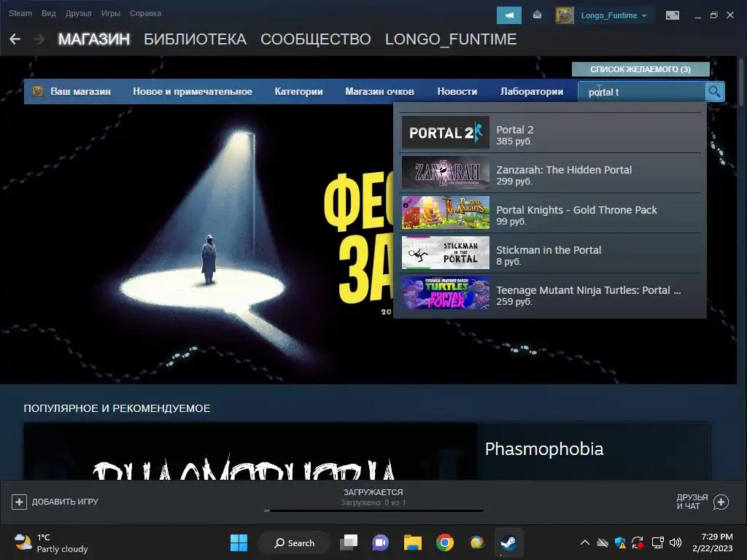
Task: Click the plus icon for Добавить игру
Action: (x=19, y=502)
